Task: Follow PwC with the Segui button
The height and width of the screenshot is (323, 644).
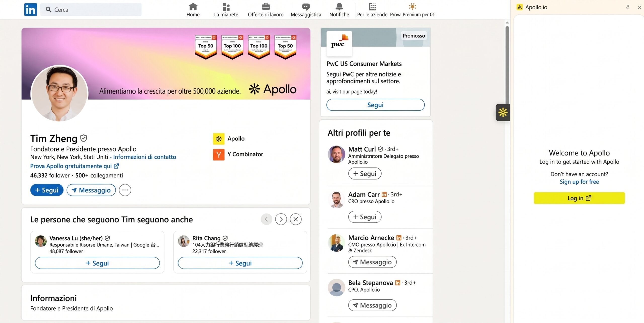Action: click(x=375, y=105)
